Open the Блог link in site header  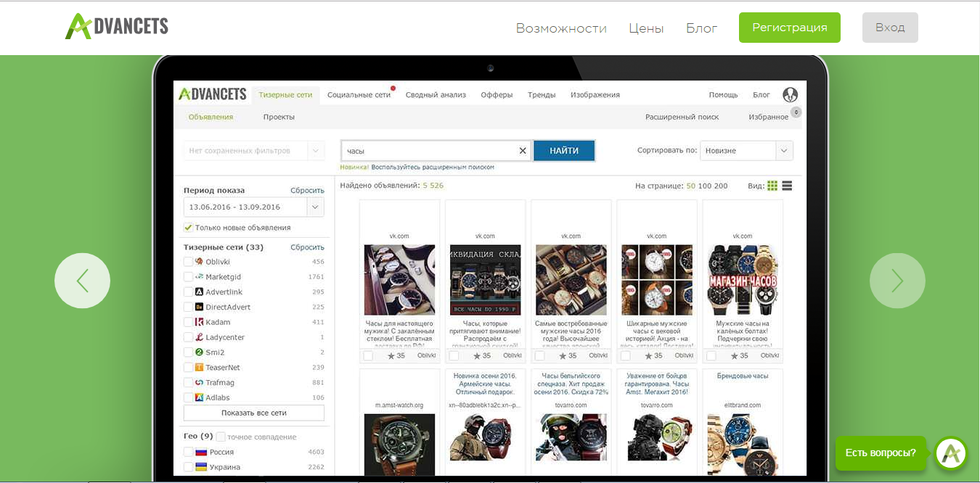point(702,28)
